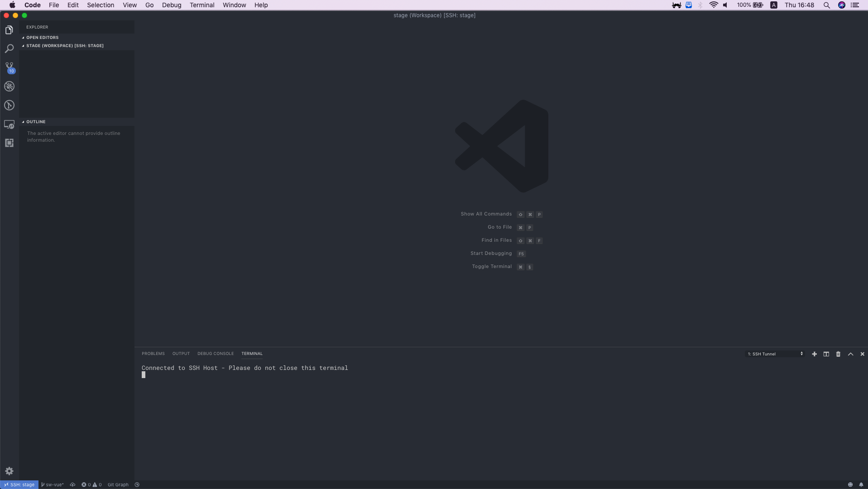
Task: Open Source Control view with badge 10
Action: [x=10, y=67]
